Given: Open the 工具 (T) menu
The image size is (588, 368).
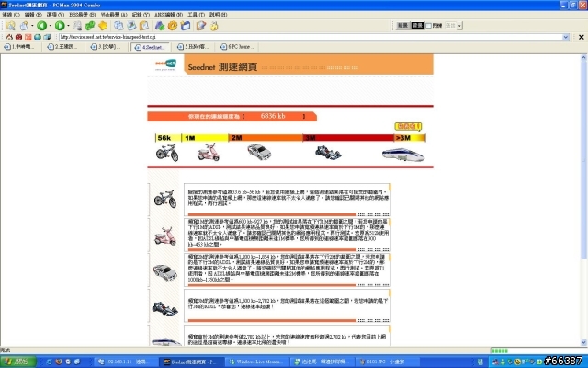Looking at the screenshot, I should tap(196, 15).
